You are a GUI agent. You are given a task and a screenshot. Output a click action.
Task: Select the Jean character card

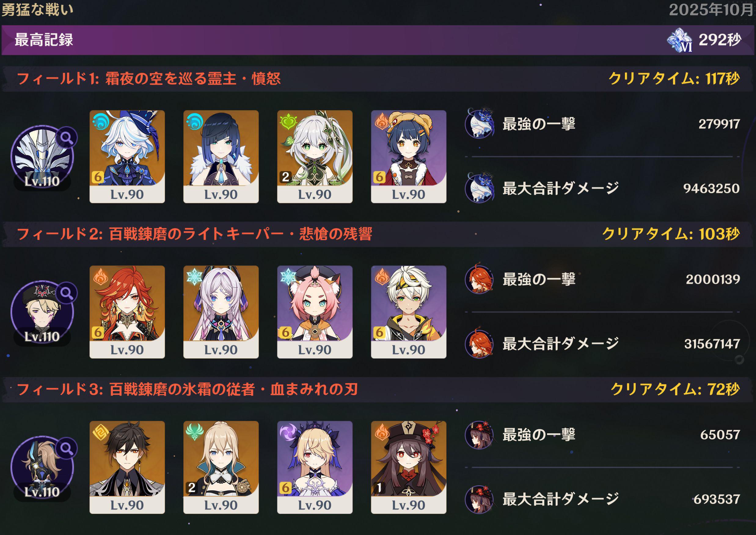point(221,467)
